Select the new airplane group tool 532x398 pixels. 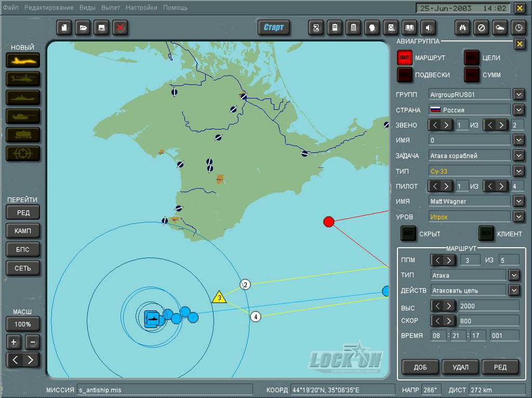(x=23, y=60)
